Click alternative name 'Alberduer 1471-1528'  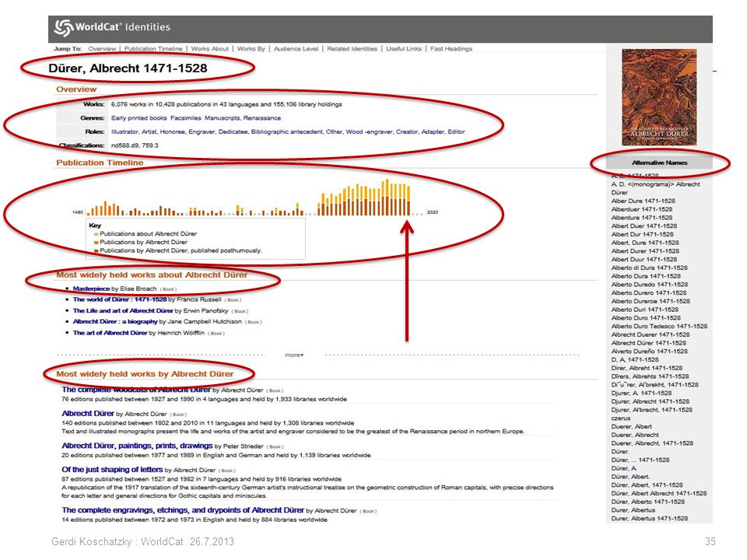pos(642,209)
